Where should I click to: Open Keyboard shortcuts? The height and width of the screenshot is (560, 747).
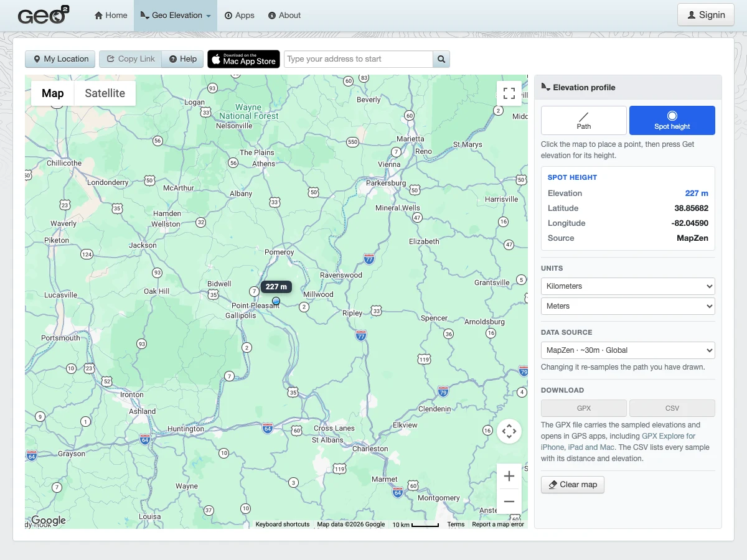point(283,525)
